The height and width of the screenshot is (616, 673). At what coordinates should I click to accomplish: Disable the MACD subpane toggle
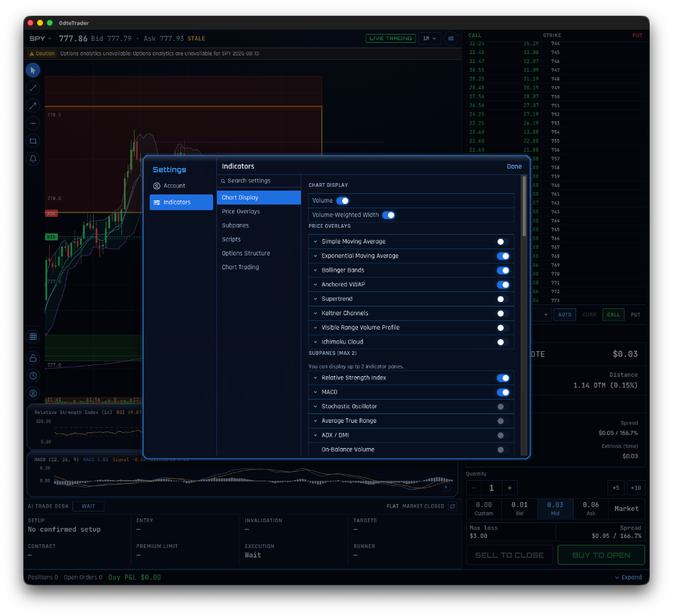pos(503,393)
